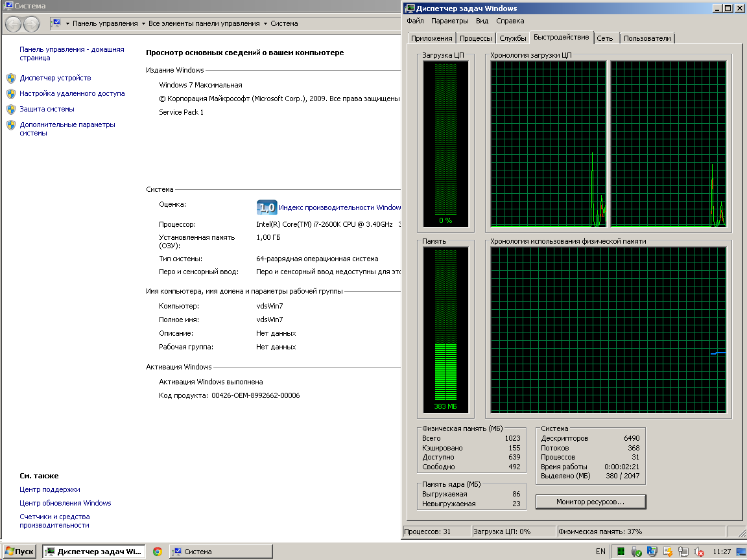Click the shield icon beside Диспетчер устройств
The width and height of the screenshot is (747, 560).
[x=11, y=78]
